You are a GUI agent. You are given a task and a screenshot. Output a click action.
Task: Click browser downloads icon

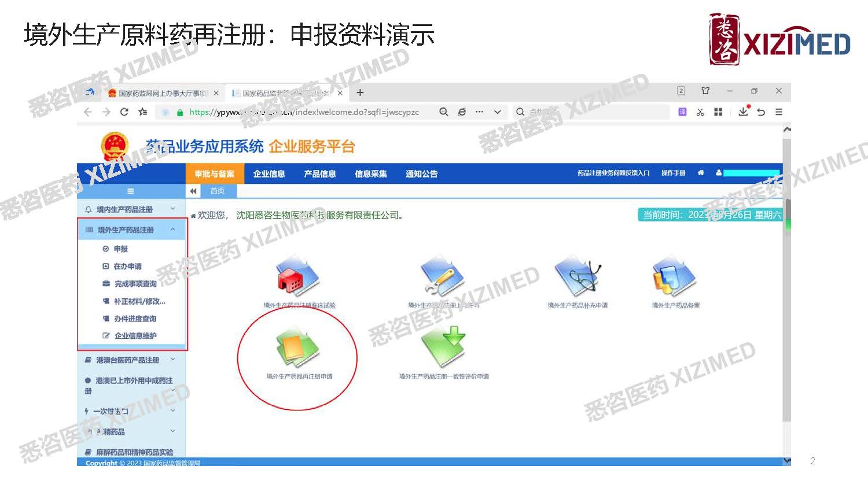point(743,112)
